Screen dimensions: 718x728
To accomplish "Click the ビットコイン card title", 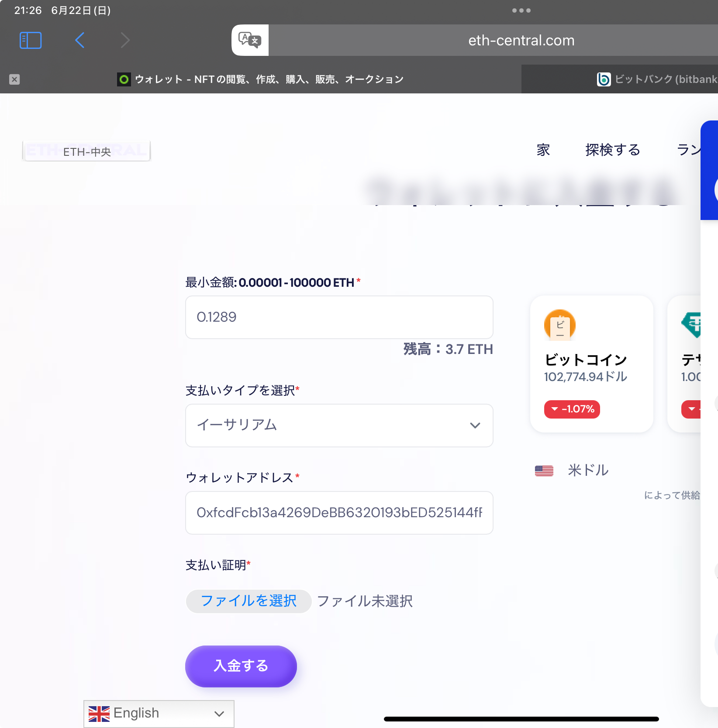I will (x=586, y=360).
